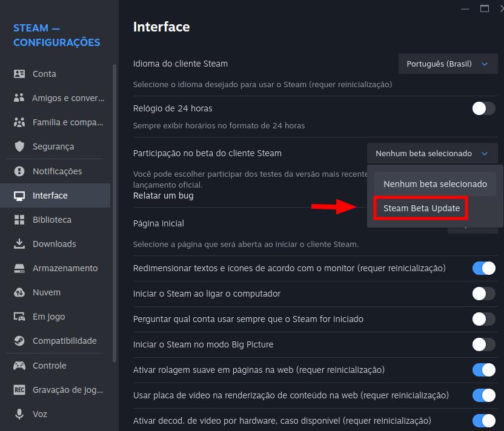The width and height of the screenshot is (504, 431).
Task: Turn off Ativar rolagem suave toggle
Action: point(484,370)
